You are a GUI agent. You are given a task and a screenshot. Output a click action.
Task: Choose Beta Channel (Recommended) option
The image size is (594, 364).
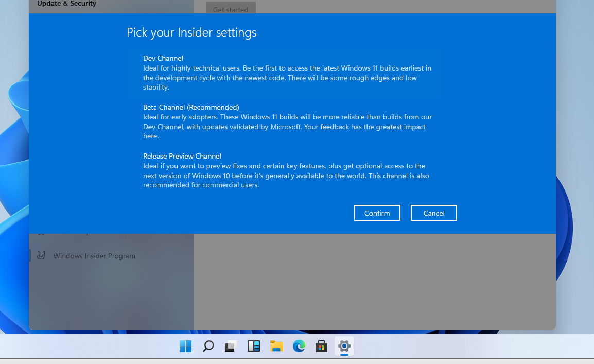click(285, 122)
